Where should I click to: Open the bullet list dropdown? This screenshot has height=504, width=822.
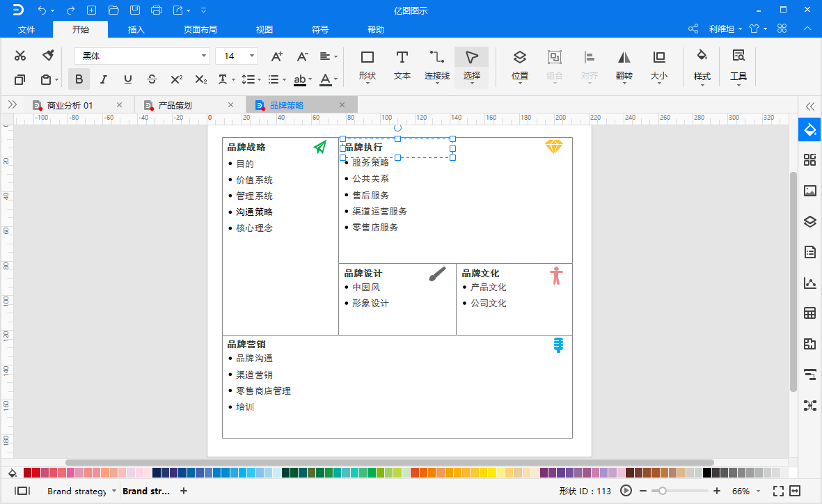[x=277, y=79]
